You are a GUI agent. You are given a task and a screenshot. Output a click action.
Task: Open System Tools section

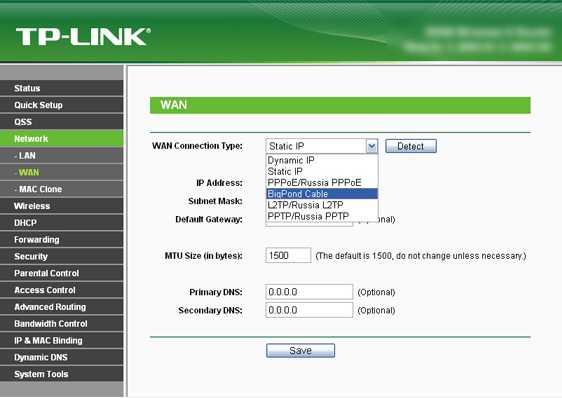(61, 374)
